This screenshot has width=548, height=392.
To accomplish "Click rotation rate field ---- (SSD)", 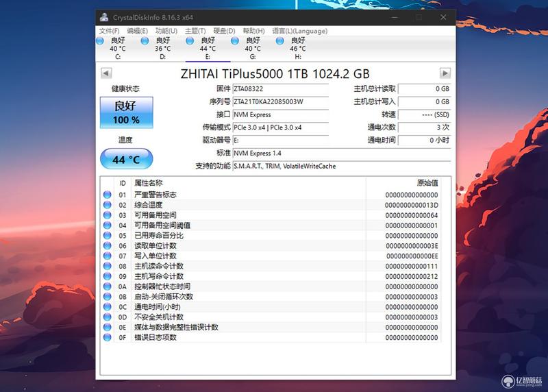I will coord(424,114).
